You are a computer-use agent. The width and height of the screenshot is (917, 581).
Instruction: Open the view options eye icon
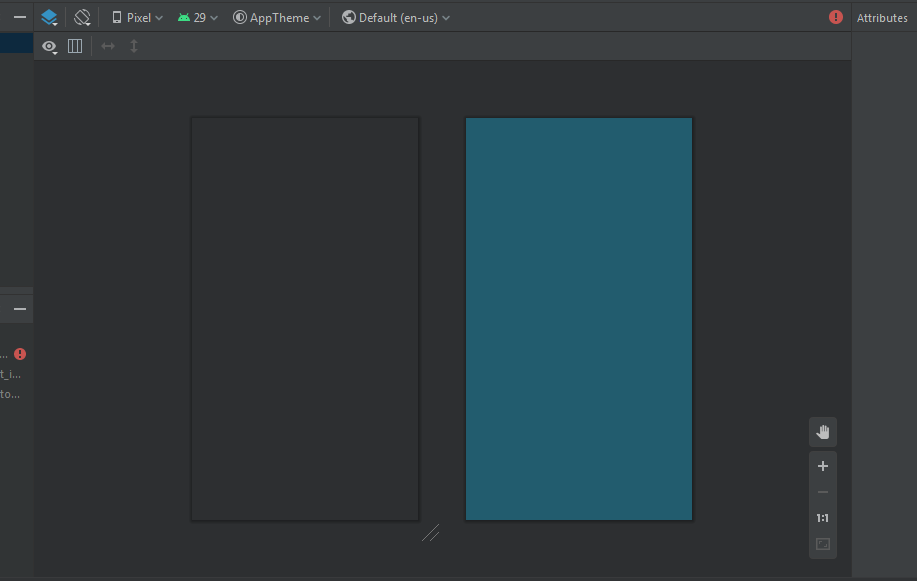[x=49, y=46]
